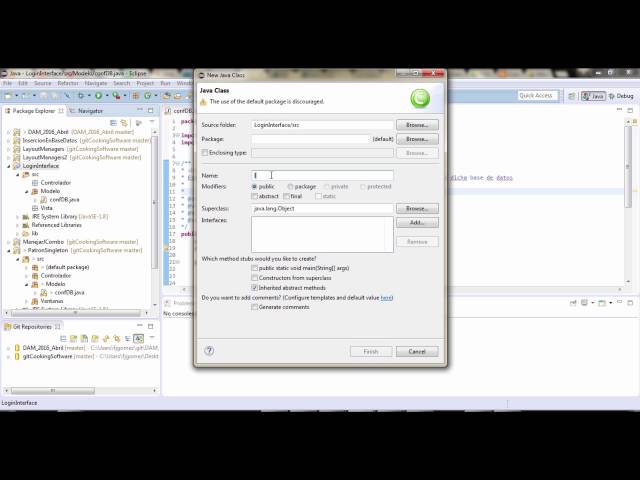The width and height of the screenshot is (640, 480).
Task: Click the Quick Access search field
Action: point(538,96)
